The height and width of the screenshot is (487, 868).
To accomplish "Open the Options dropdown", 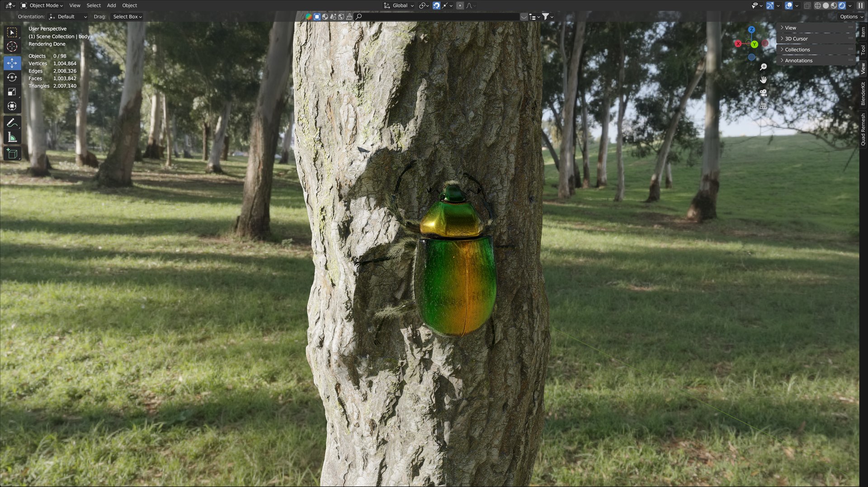I will pyautogui.click(x=852, y=17).
